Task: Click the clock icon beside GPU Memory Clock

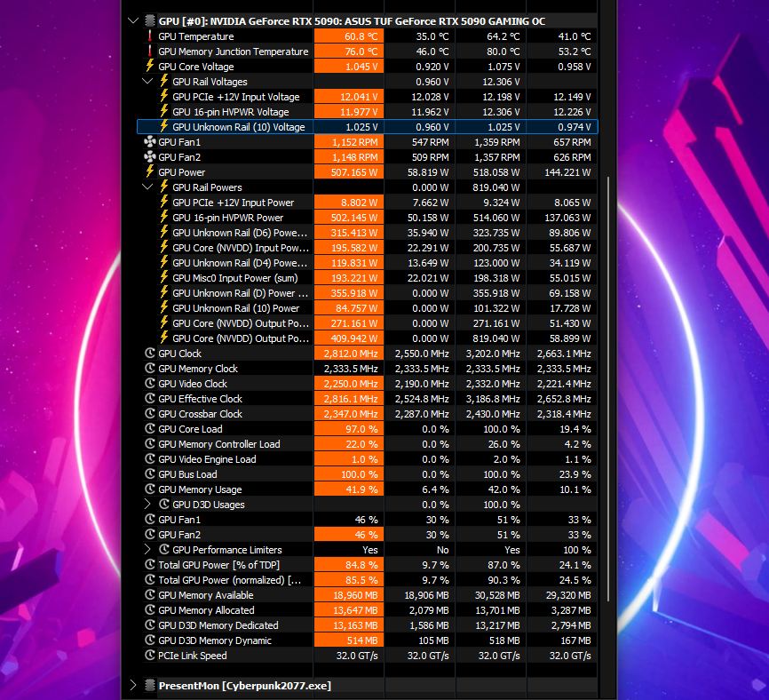Action: pos(150,368)
